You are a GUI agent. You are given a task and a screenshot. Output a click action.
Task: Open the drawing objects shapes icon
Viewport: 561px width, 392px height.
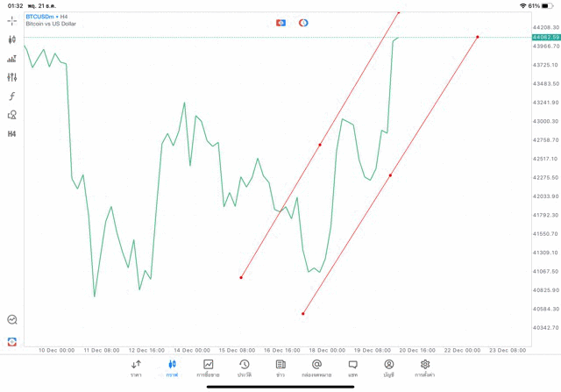tap(12, 115)
